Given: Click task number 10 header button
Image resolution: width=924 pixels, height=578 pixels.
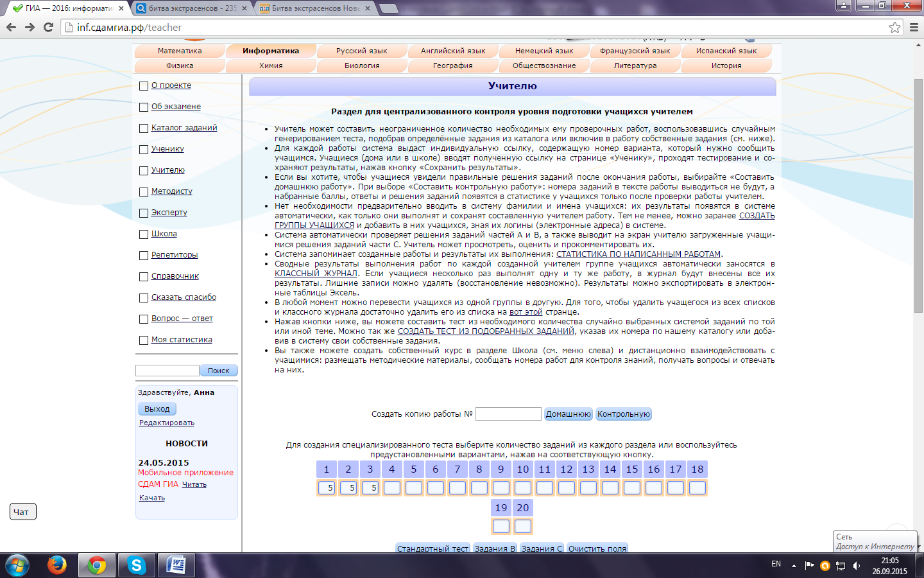Looking at the screenshot, I should pos(523,469).
